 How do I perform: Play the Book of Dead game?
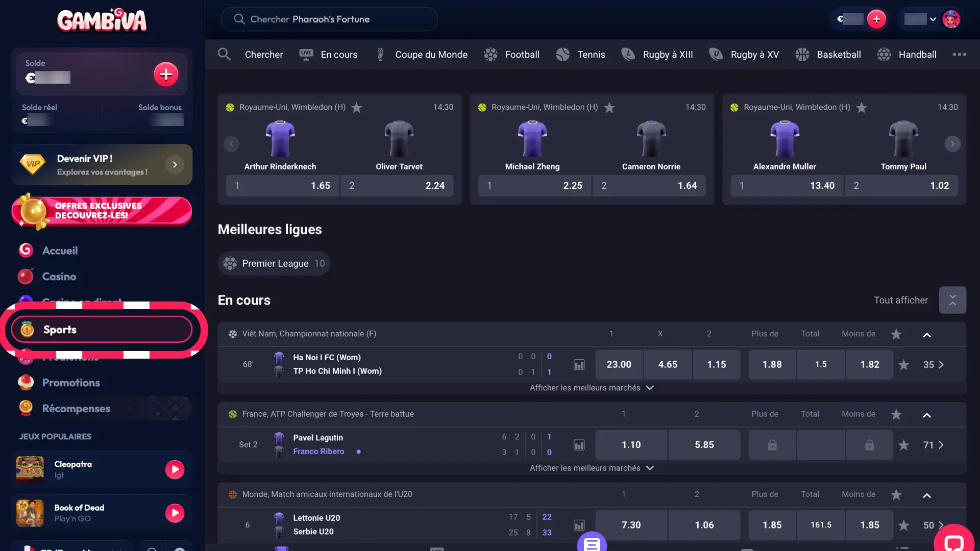[175, 513]
